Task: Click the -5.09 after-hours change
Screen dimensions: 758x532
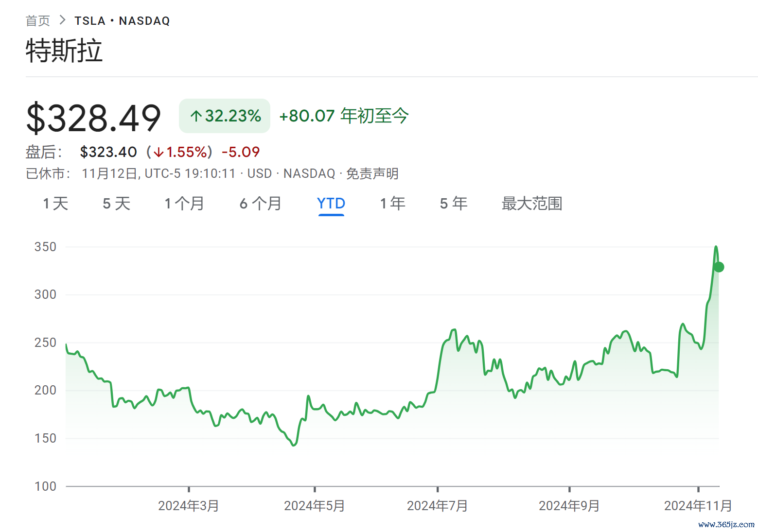Action: tap(241, 152)
